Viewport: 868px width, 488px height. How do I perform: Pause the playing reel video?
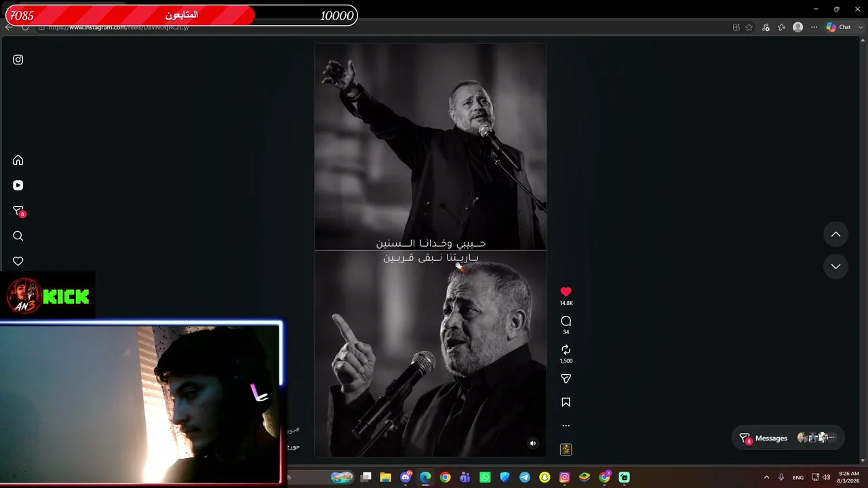pyautogui.click(x=431, y=250)
